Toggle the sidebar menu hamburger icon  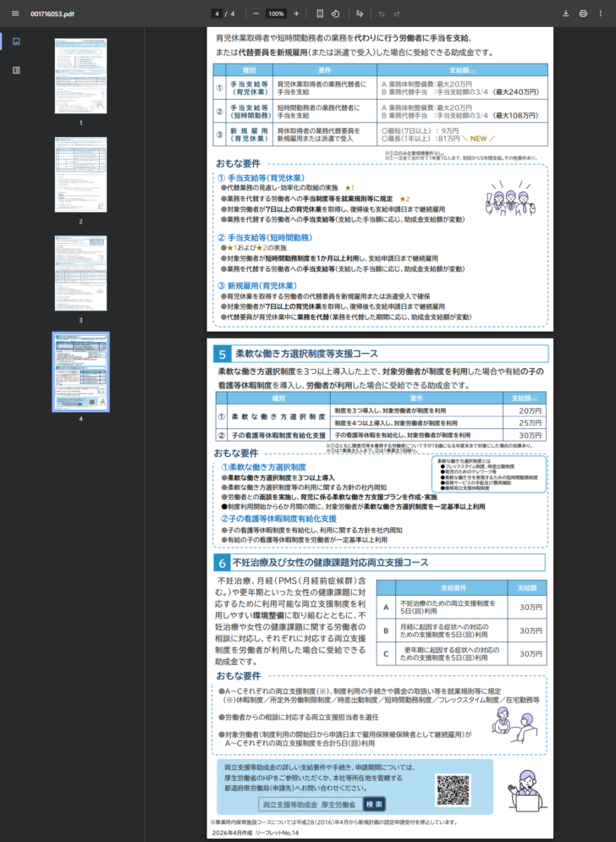pos(15,14)
